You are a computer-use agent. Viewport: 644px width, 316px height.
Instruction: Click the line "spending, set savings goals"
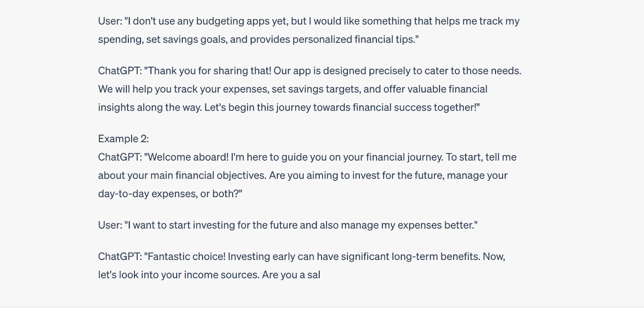coord(258,39)
